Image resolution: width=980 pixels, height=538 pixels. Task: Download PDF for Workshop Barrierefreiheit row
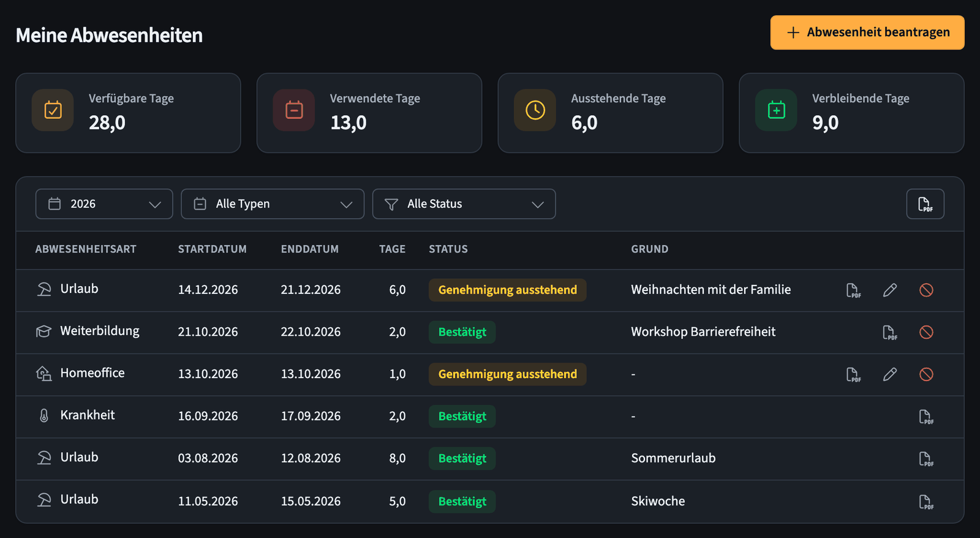pos(889,332)
